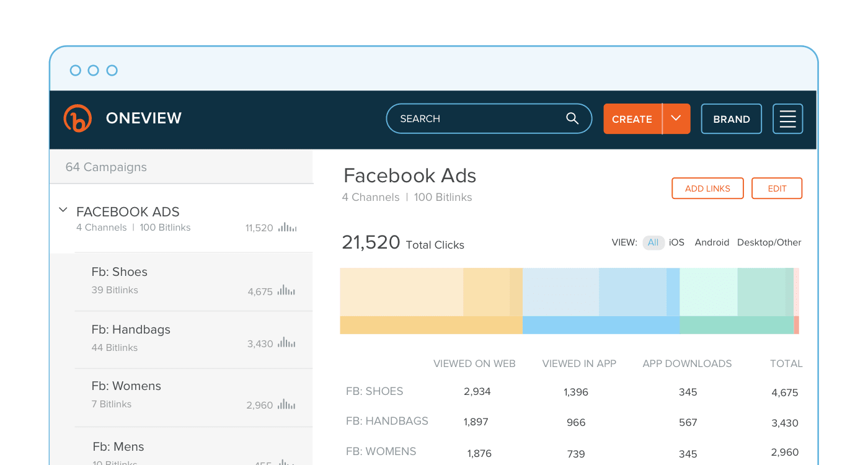Image resolution: width=868 pixels, height=465 pixels.
Task: Click the VIEWED IN APP column header
Action: click(x=579, y=364)
